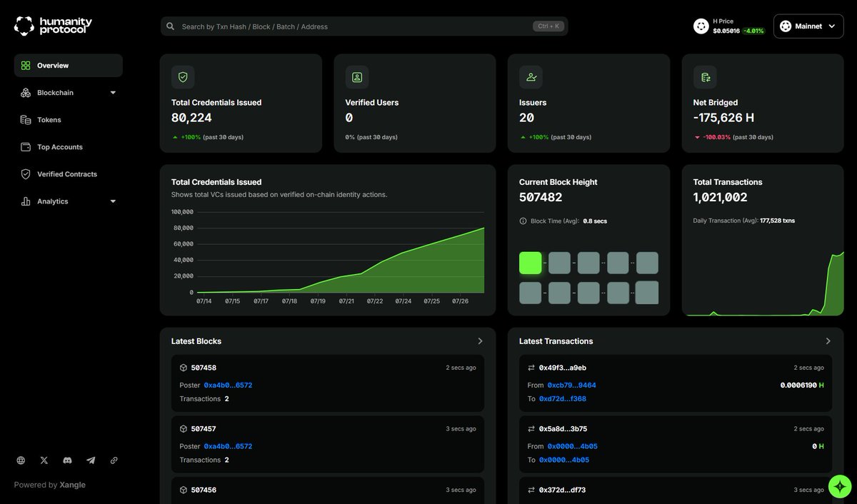Open transaction 0x5a8d...3b75
Viewport: 857px width, 504px height.
coord(563,429)
